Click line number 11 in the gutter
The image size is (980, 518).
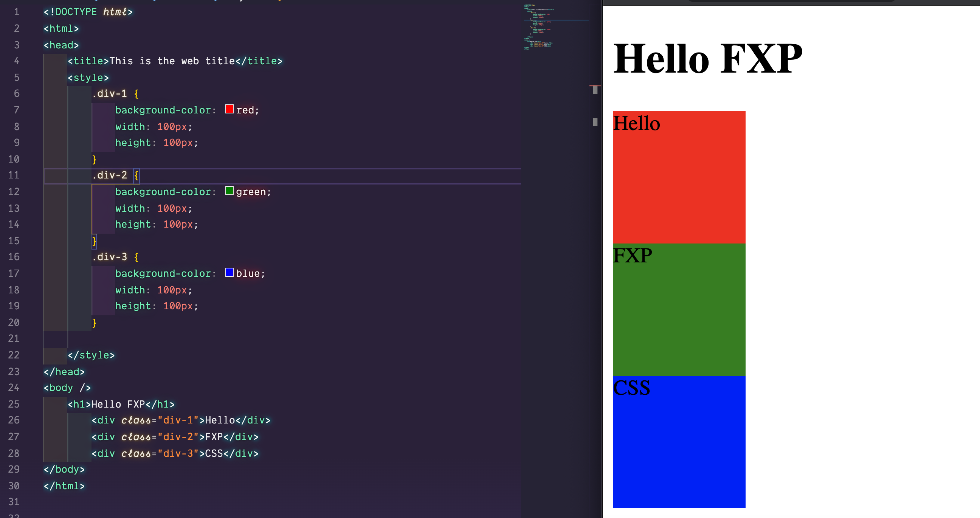click(14, 175)
